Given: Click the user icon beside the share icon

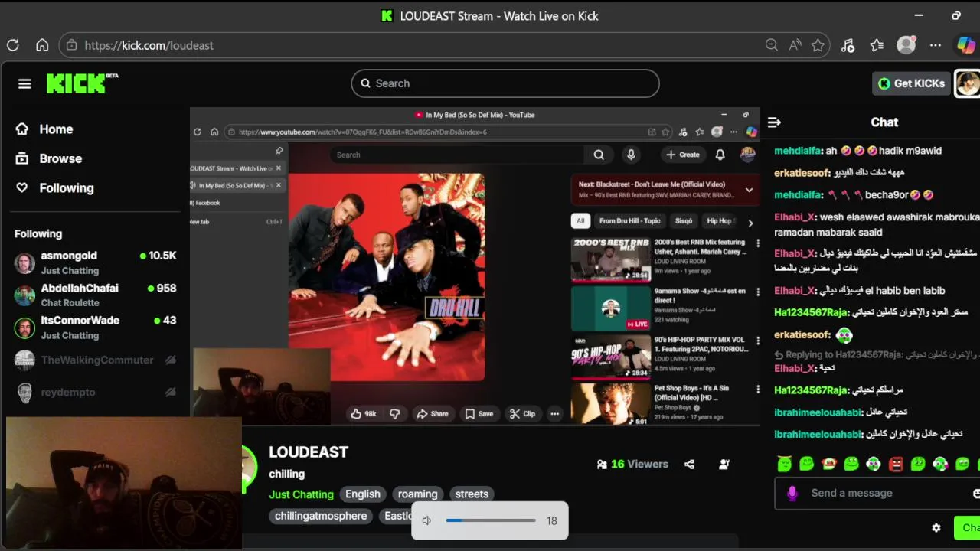Looking at the screenshot, I should click(724, 464).
